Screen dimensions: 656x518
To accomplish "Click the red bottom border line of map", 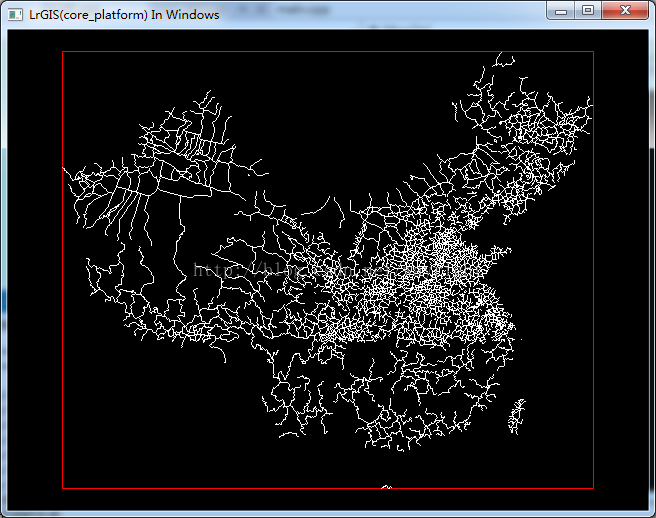I will point(250,488).
